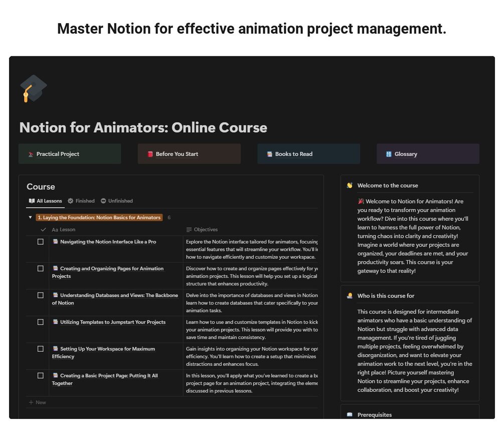Click the Laying the Foundation group tag
The image size is (504, 428).
(x=99, y=218)
